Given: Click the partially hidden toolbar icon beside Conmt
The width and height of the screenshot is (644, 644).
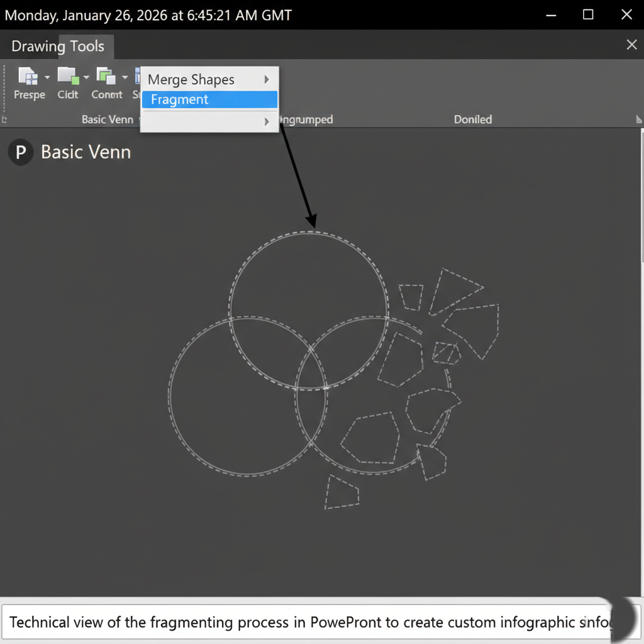Looking at the screenshot, I should tap(137, 77).
